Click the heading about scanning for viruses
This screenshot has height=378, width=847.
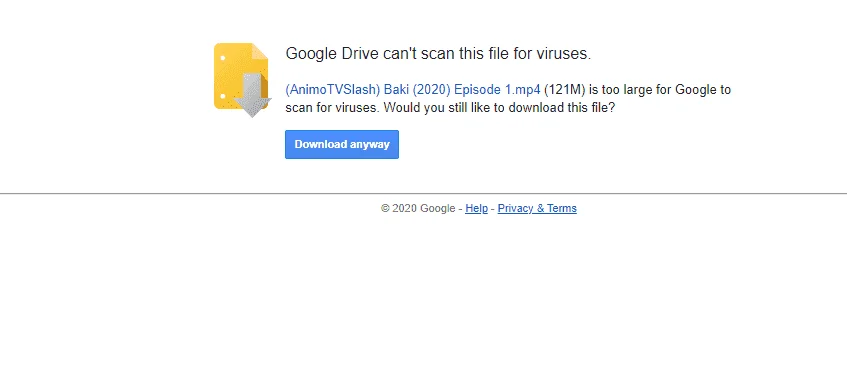point(438,53)
